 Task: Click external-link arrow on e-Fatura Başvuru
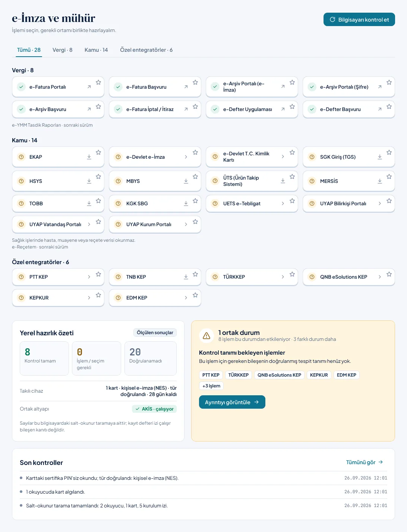pos(186,87)
